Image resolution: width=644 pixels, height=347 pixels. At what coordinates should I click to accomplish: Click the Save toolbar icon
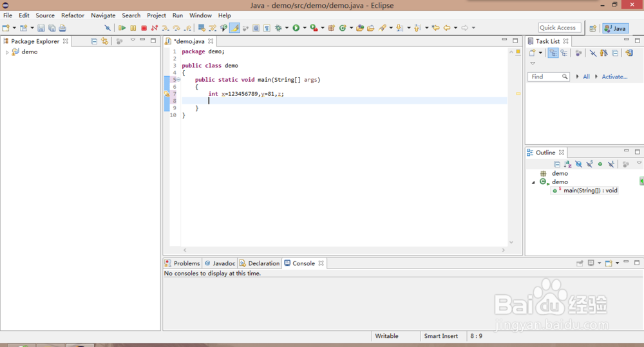pos(41,28)
